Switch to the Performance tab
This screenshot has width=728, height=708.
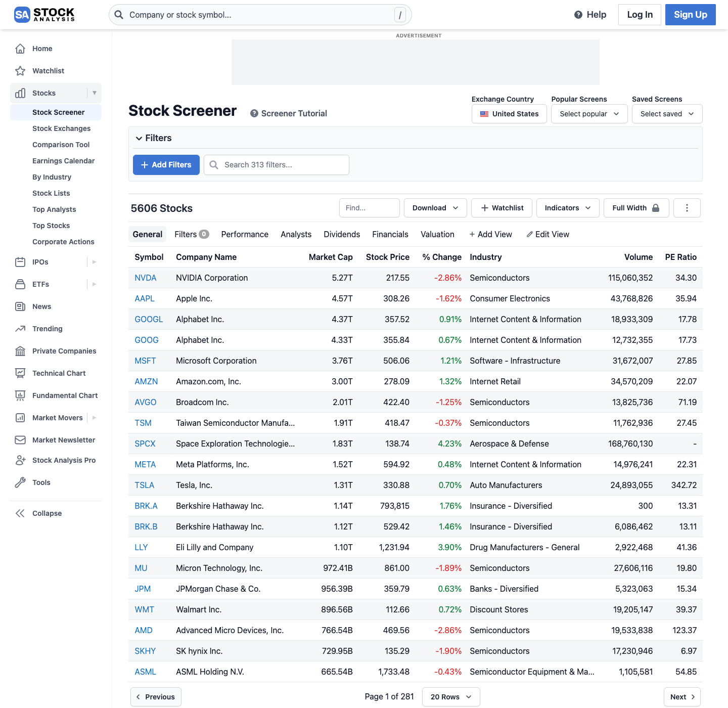[245, 234]
